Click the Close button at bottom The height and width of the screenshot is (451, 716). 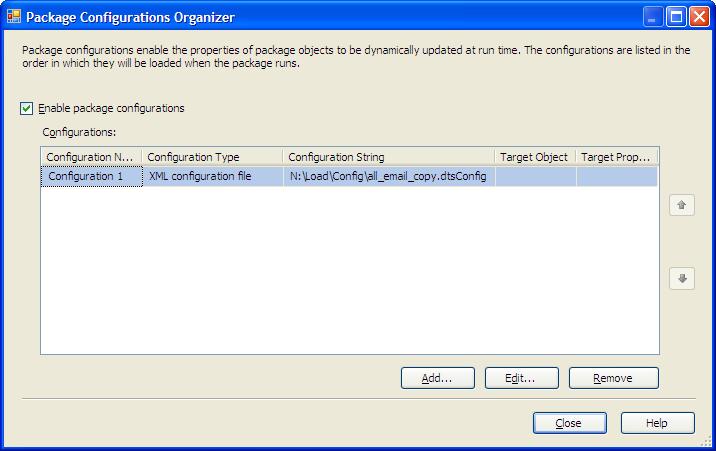[x=569, y=423]
